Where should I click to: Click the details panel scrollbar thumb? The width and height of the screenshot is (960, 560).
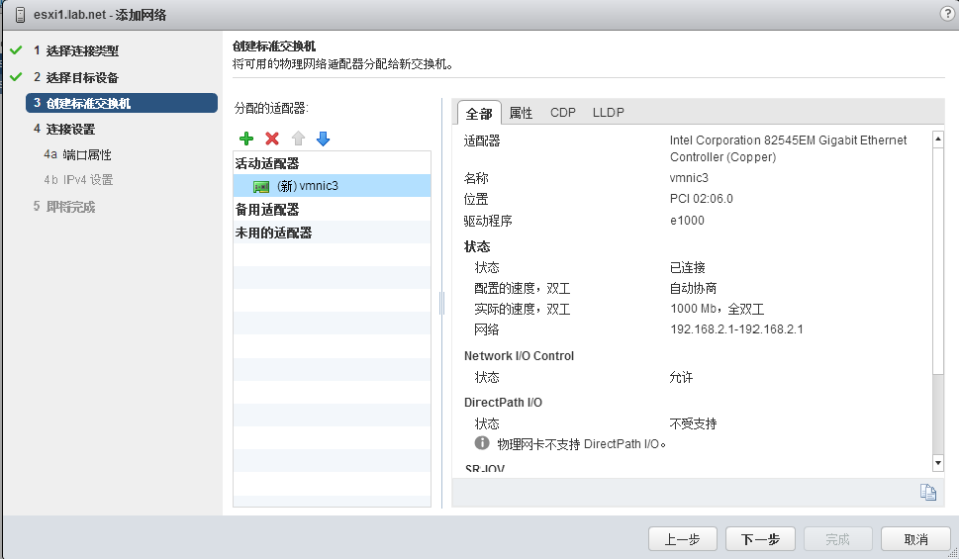click(x=938, y=260)
